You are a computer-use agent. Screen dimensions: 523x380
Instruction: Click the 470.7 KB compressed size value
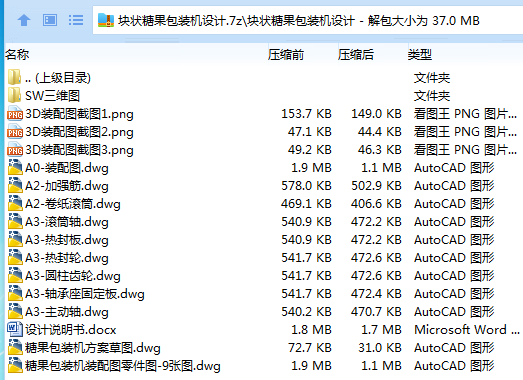pos(376,312)
